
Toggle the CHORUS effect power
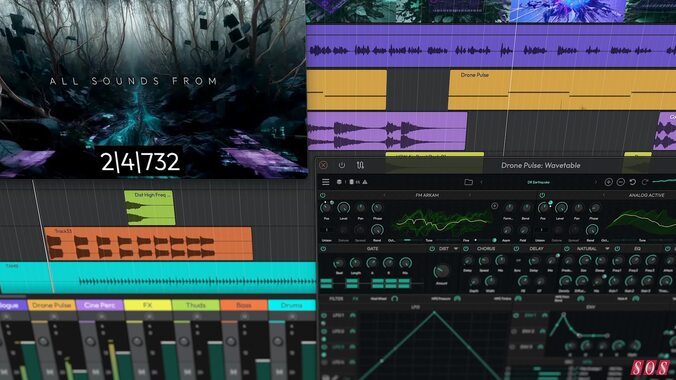(466, 249)
